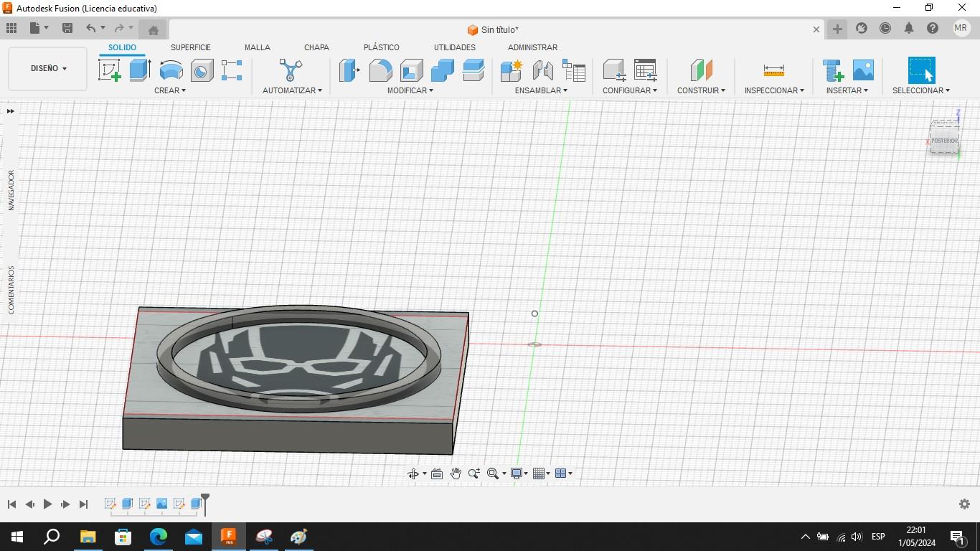Expand the CONSTRUIR menu
Image resolution: width=980 pixels, height=551 pixels.
pos(701,90)
